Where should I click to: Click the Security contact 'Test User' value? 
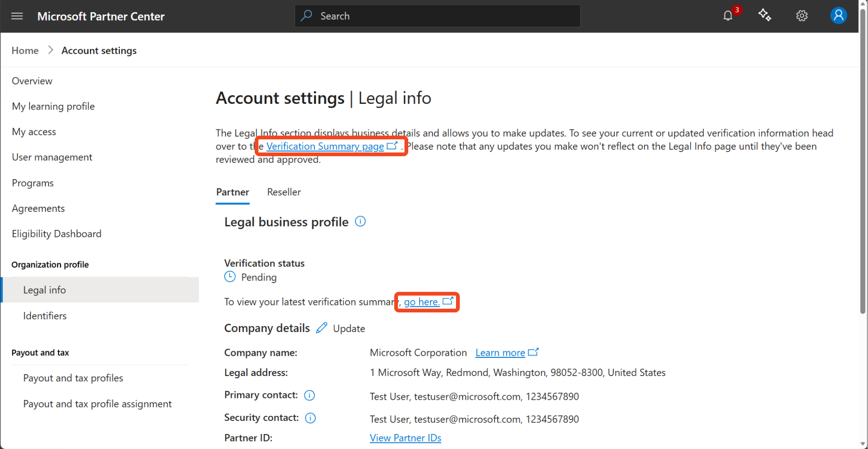coord(474,419)
